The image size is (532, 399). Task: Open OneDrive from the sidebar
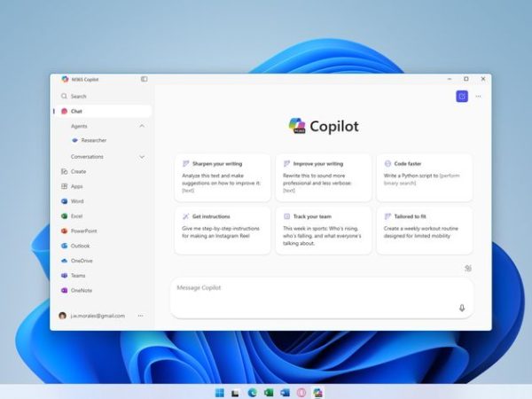82,261
